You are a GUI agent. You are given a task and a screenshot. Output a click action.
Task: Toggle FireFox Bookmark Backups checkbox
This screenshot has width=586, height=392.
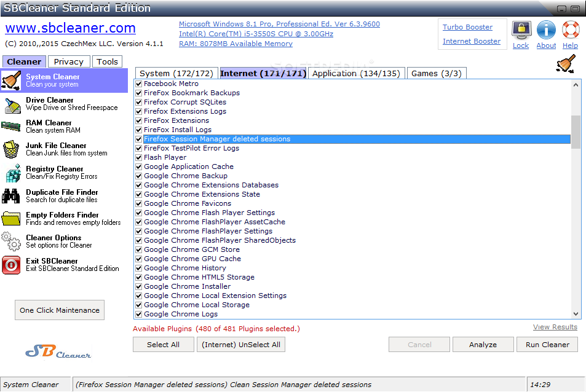(x=138, y=93)
